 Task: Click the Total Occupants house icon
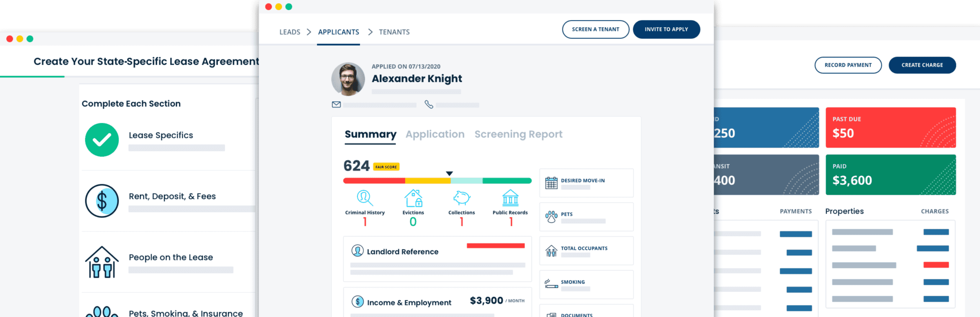551,250
